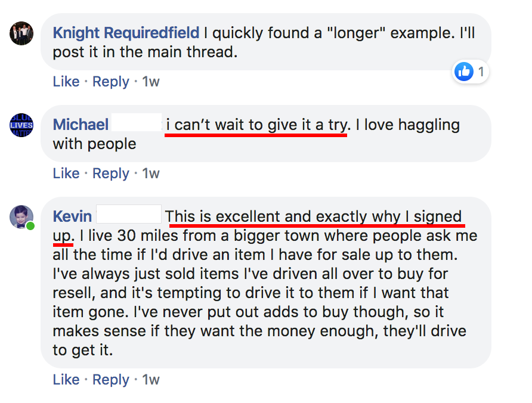Click the underlined text "i can't wait to give it a try"
Viewport: 532px width, 403px height.
[x=256, y=125]
